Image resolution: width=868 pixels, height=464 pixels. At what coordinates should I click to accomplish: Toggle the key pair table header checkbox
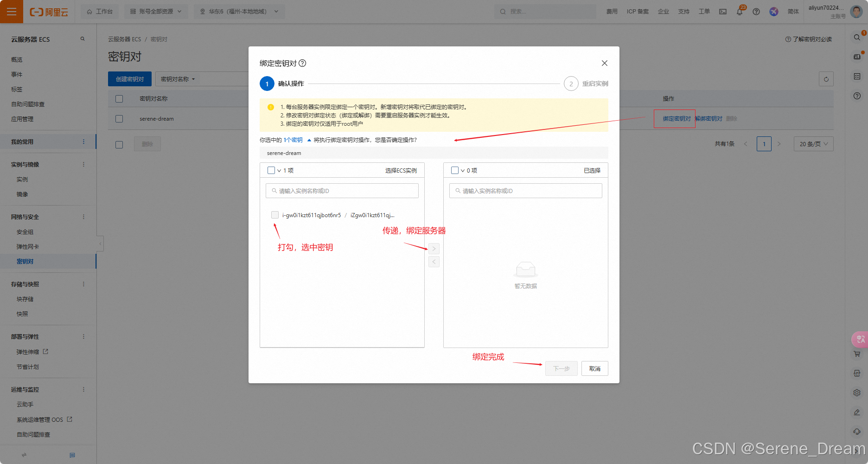[119, 99]
